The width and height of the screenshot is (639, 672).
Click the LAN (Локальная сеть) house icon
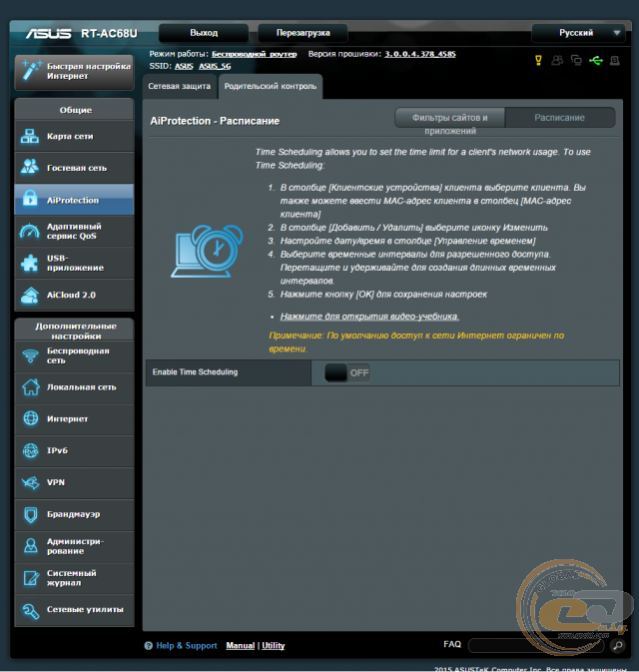[30, 387]
